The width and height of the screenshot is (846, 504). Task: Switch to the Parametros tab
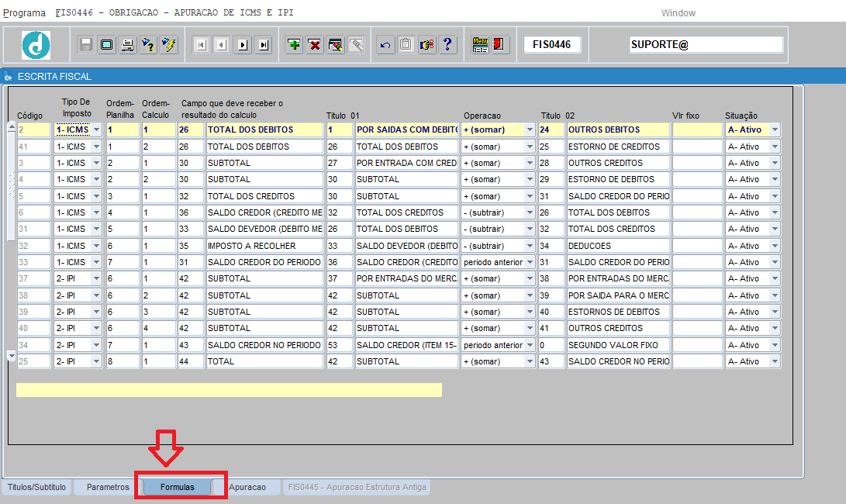click(108, 487)
